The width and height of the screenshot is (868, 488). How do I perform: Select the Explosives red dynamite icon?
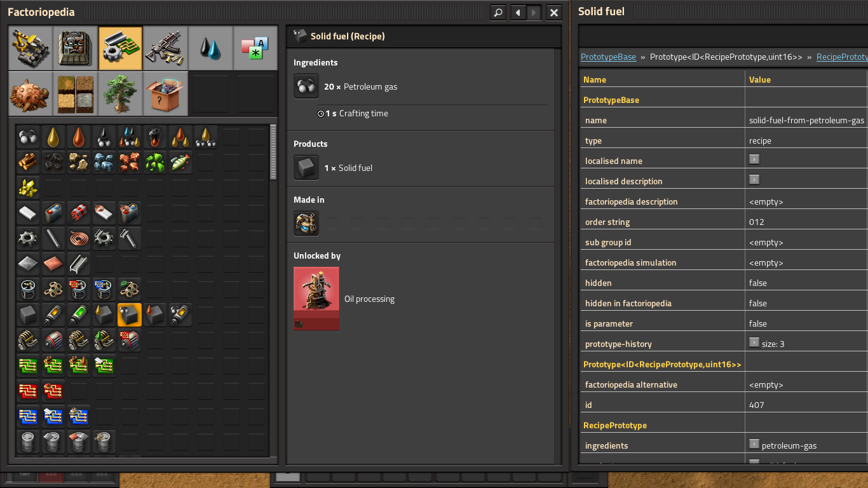pyautogui.click(x=79, y=213)
